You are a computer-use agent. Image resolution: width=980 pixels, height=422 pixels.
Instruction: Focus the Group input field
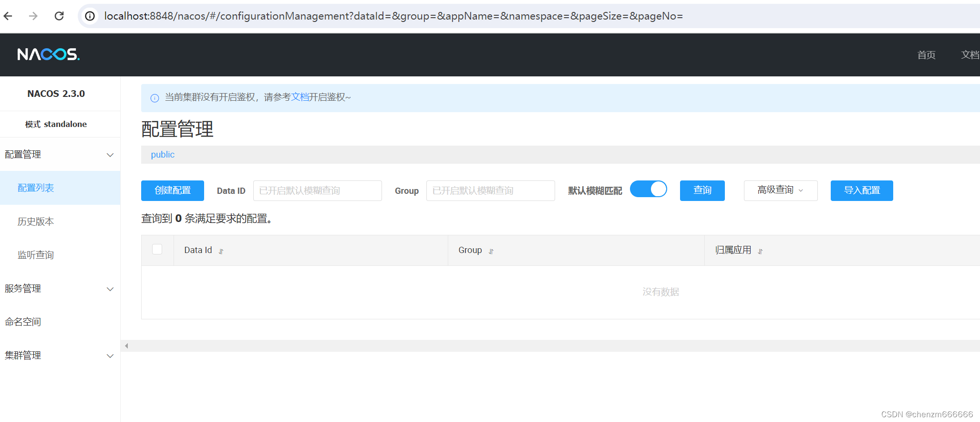coord(491,190)
